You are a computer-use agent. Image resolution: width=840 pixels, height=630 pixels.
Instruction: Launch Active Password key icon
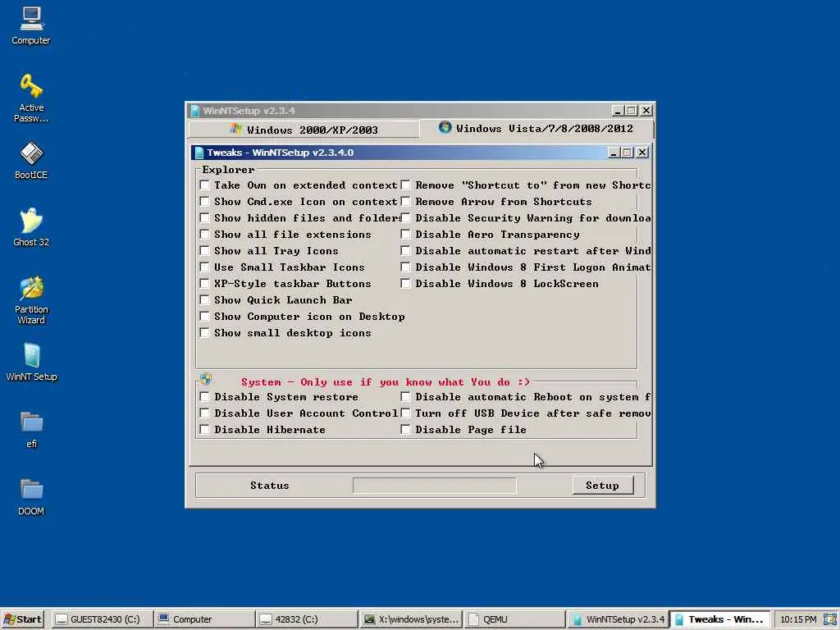[x=31, y=98]
